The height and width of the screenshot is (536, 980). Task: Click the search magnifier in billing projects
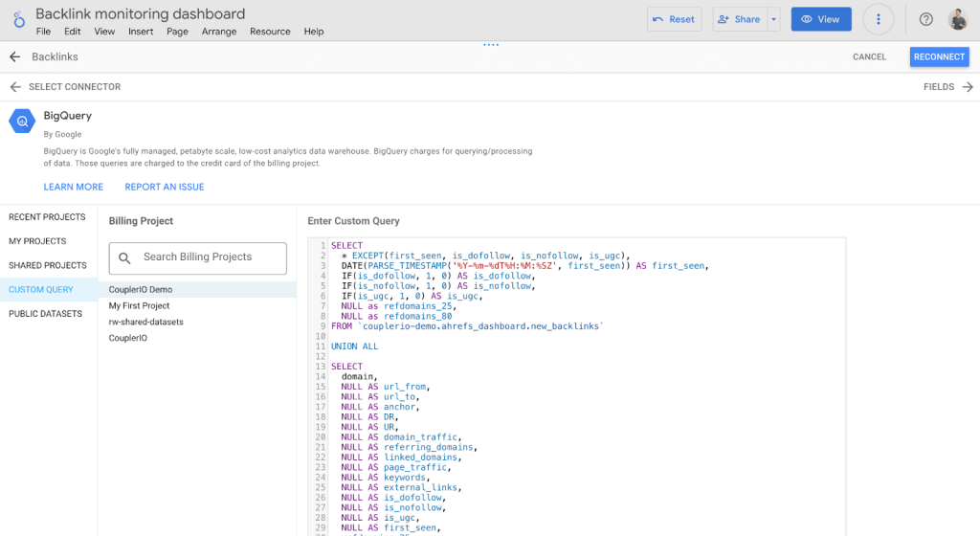[x=125, y=258]
